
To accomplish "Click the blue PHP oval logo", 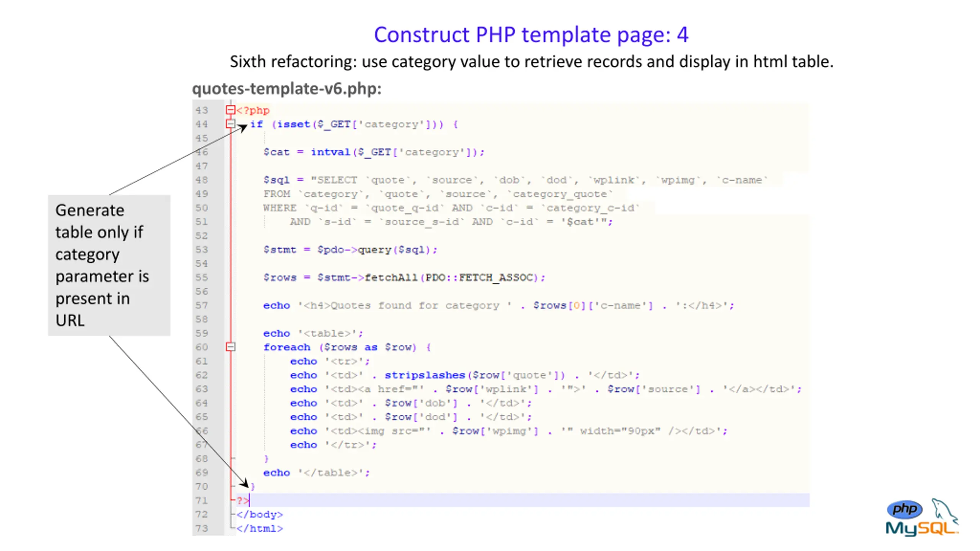I will [904, 509].
